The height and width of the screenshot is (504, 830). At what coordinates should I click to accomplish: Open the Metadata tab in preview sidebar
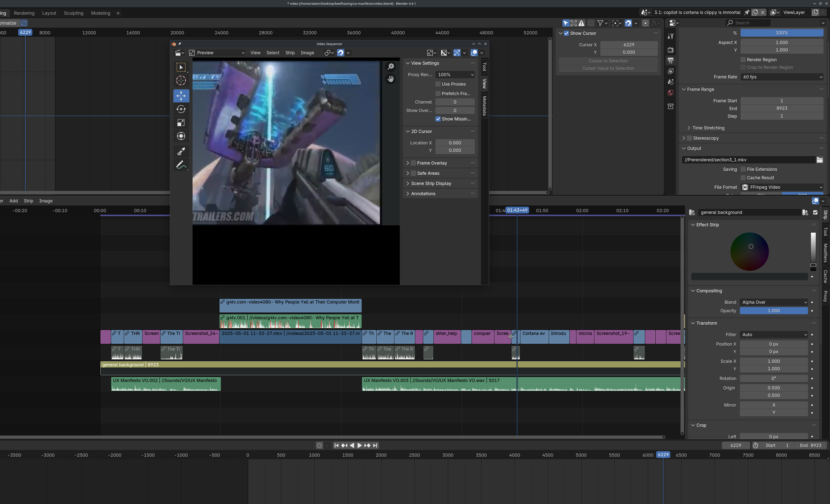484,106
